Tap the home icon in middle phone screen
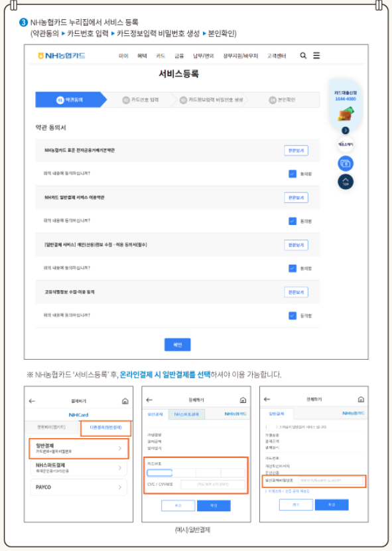This screenshot has height=551, width=392. tap(243, 400)
